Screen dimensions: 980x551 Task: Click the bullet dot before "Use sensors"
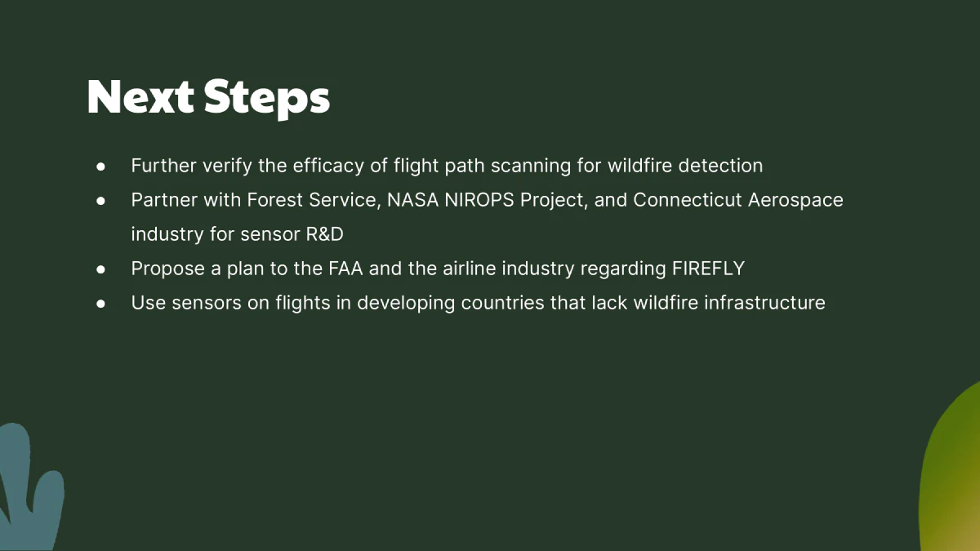click(100, 303)
